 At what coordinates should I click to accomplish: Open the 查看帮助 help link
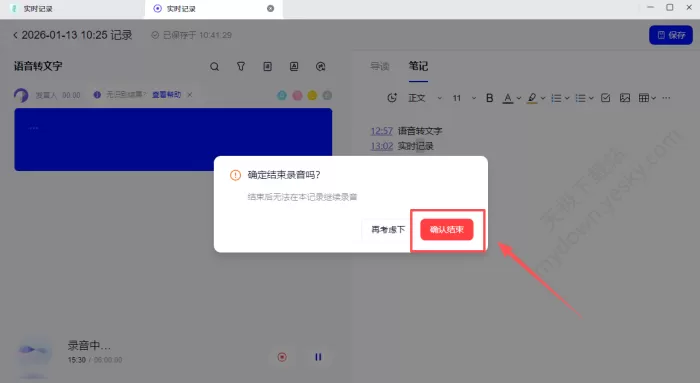167,95
